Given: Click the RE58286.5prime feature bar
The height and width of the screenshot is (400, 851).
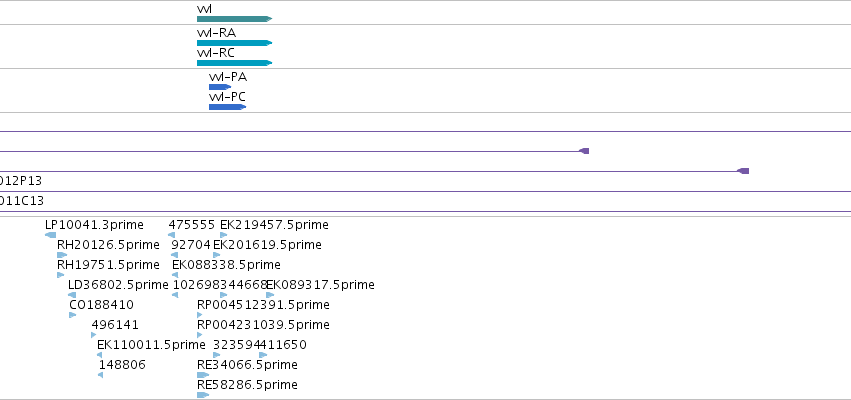Looking at the screenshot, I should [203, 395].
